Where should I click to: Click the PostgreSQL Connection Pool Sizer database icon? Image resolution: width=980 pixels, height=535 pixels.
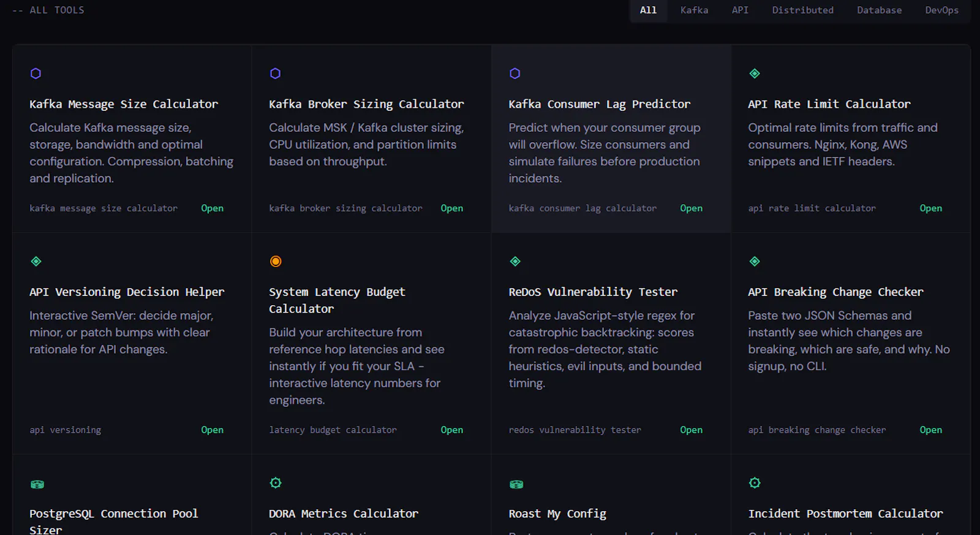37,484
